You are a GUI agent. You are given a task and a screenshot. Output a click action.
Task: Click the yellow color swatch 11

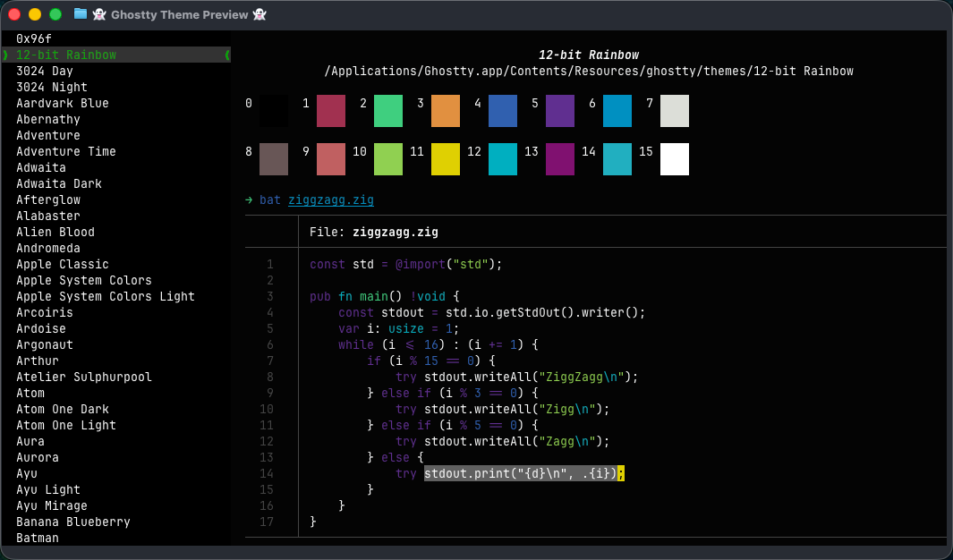(x=446, y=159)
